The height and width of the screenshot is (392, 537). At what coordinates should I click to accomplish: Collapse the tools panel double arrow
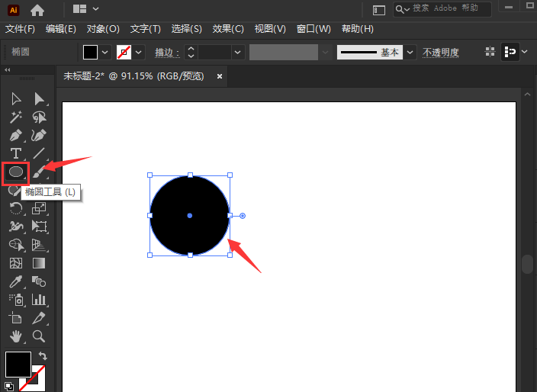pyautogui.click(x=7, y=70)
